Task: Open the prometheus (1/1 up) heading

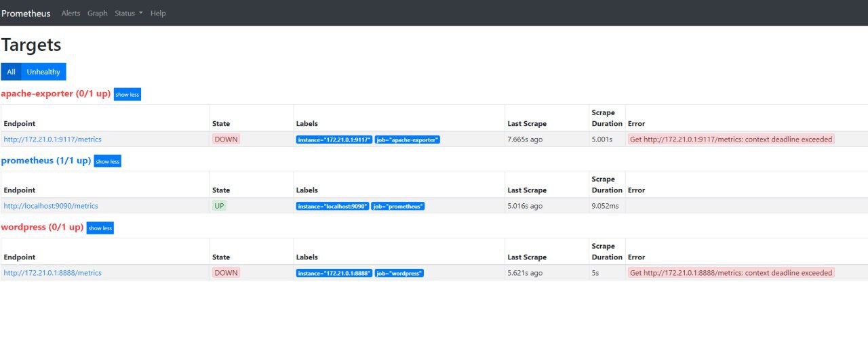Action: 46,161
